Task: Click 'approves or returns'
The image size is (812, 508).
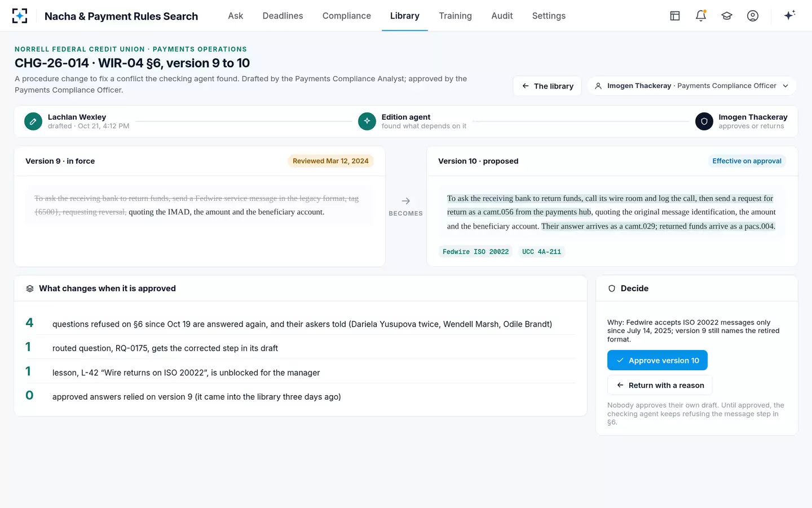Action: tap(751, 126)
